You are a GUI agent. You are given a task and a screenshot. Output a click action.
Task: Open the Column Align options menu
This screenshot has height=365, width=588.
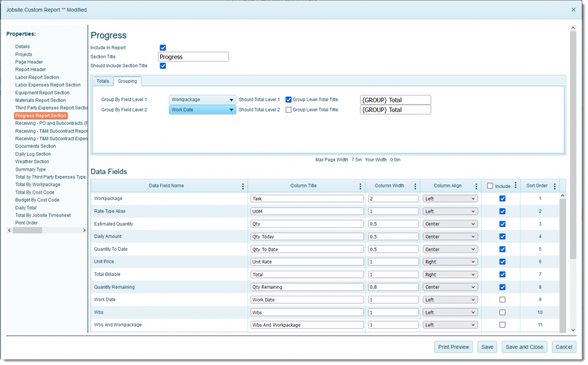pyautogui.click(x=476, y=186)
